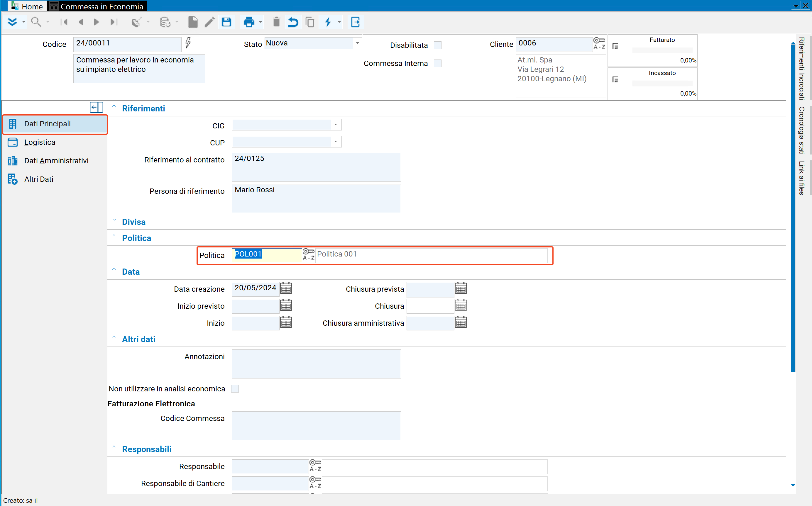Click the Riferimento al contratto field
812x506 pixels.
(x=316, y=167)
